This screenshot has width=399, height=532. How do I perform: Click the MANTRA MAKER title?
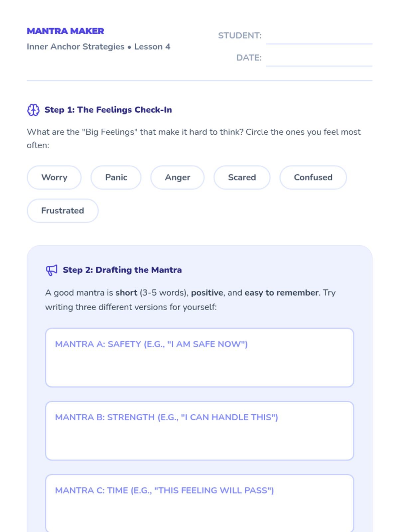(x=66, y=31)
